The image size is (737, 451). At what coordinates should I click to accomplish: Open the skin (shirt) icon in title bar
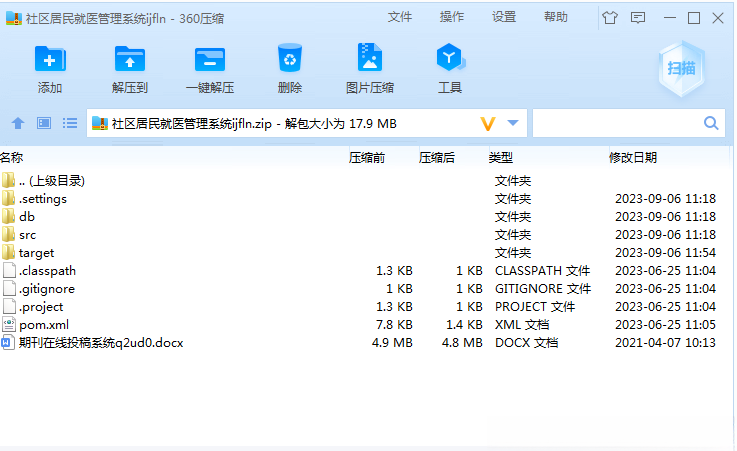tap(610, 18)
